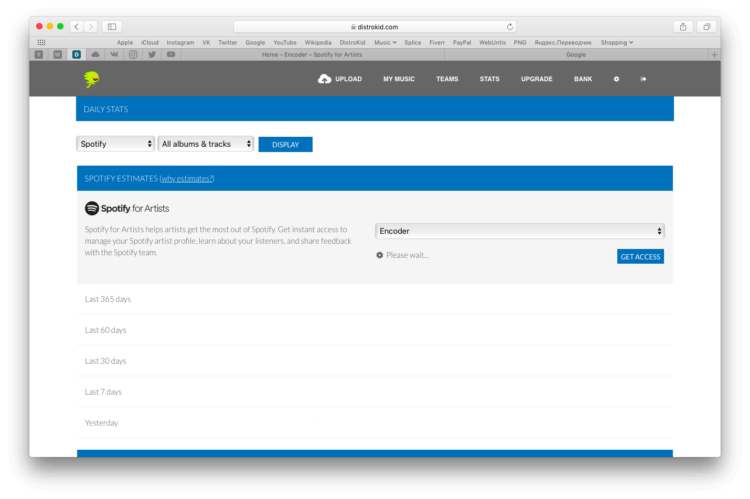Open the Twitter bookmark

click(x=228, y=43)
